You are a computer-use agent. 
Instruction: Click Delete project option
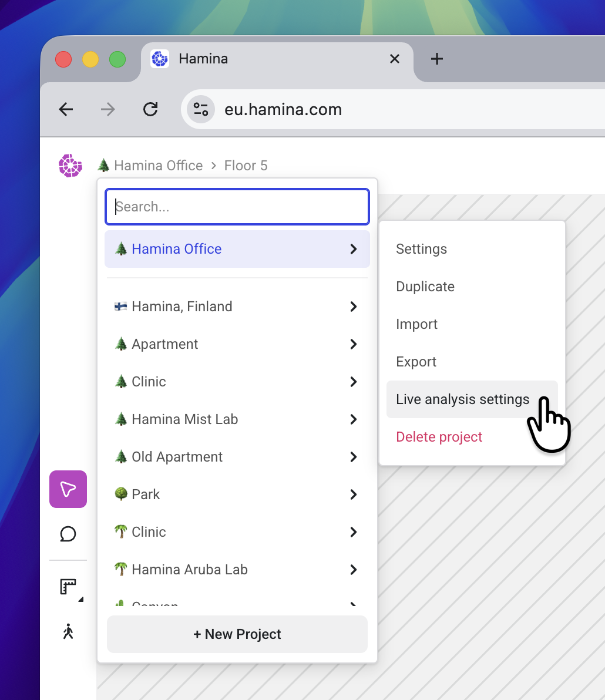click(439, 437)
